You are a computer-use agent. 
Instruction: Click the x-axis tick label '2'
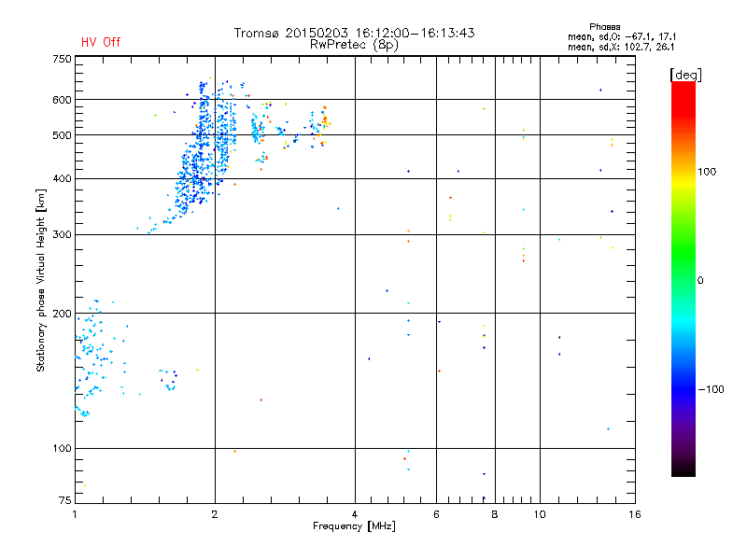(x=215, y=514)
